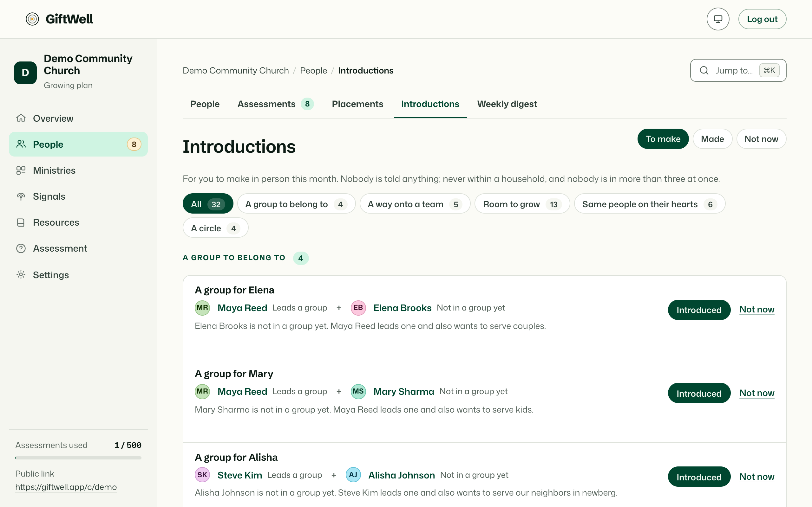Screen dimensions: 812x507
Task: Open the giftwell.app/c/demo public link
Action: pos(66,487)
